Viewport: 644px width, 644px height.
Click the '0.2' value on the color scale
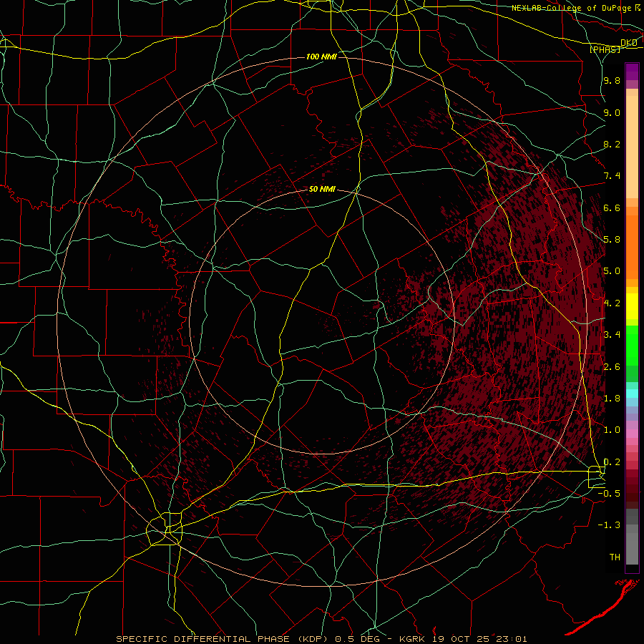click(x=612, y=462)
